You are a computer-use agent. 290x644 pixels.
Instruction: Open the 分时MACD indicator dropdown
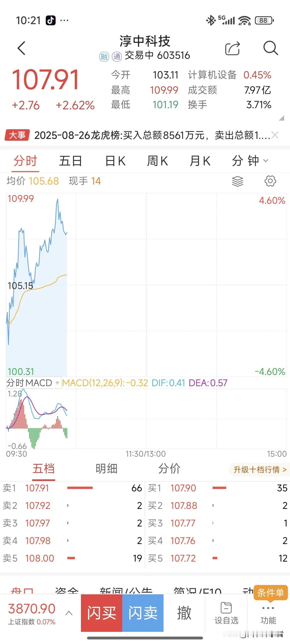pyautogui.click(x=34, y=383)
